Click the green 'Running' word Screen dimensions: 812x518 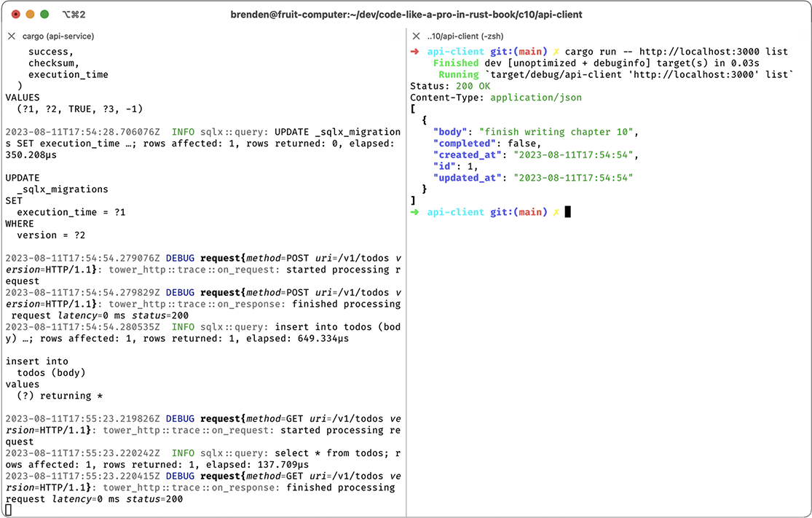coord(459,74)
